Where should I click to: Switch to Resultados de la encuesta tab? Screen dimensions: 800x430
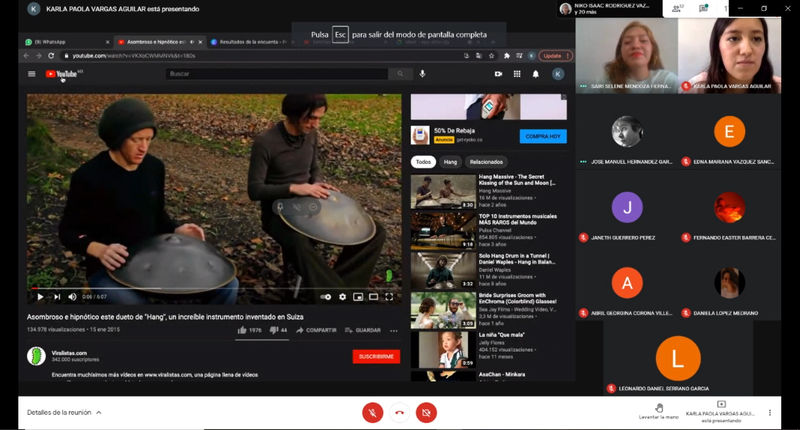point(250,42)
